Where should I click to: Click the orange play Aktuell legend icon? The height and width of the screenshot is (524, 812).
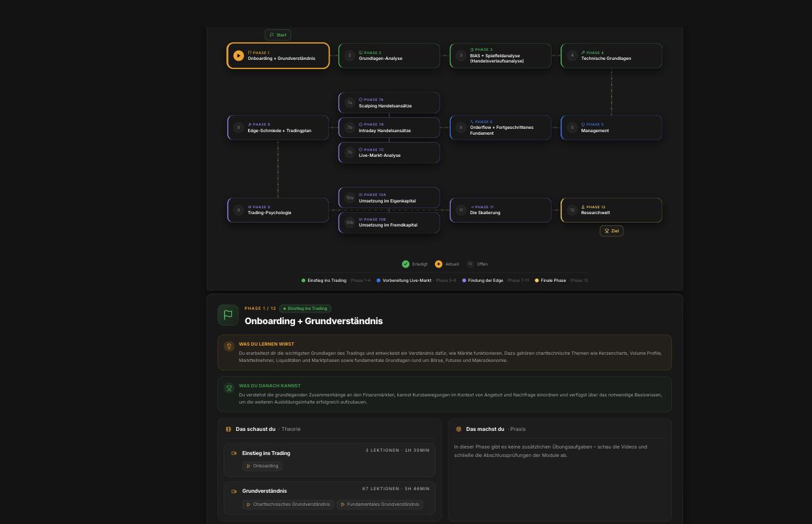(438, 264)
